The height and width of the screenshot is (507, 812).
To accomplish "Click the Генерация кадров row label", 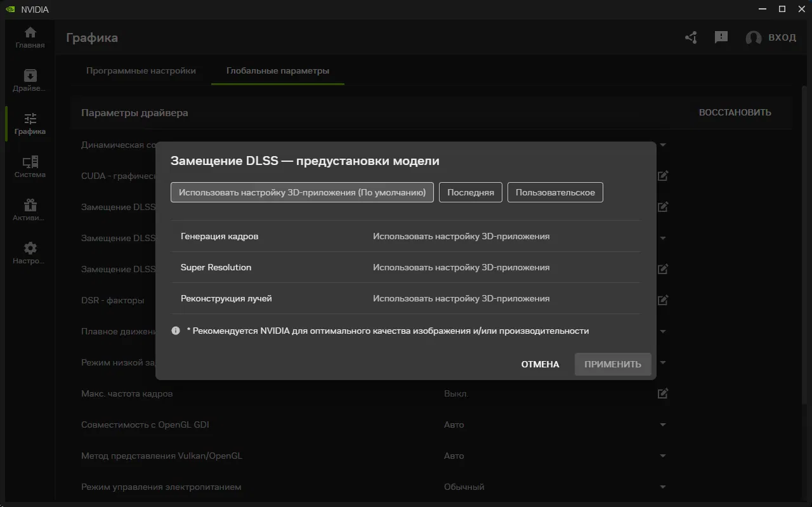I will pyautogui.click(x=219, y=236).
